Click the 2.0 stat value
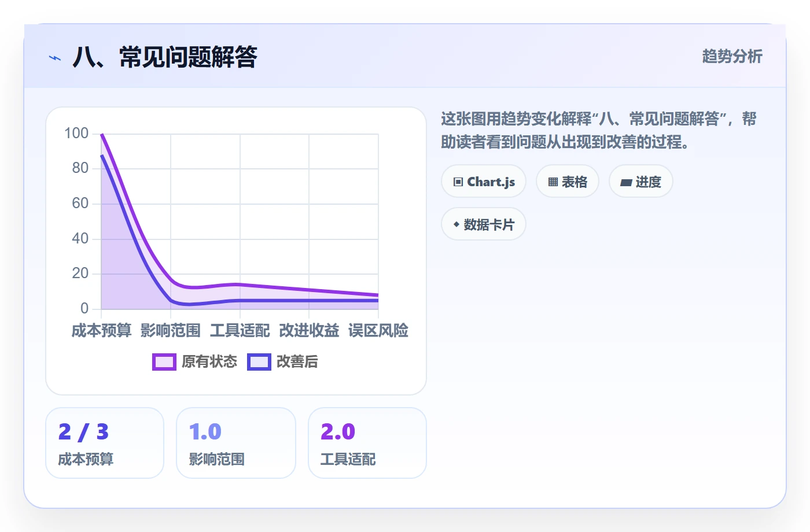The width and height of the screenshot is (810, 532). 338,432
